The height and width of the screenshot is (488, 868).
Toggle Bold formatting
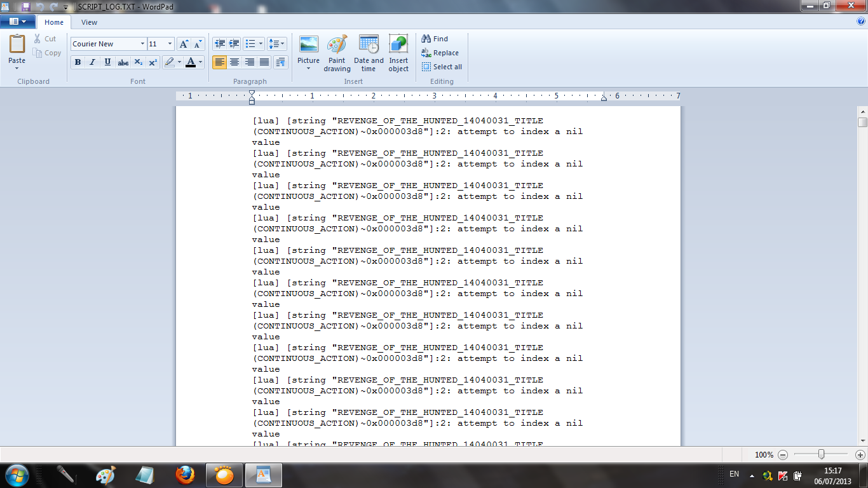point(78,62)
